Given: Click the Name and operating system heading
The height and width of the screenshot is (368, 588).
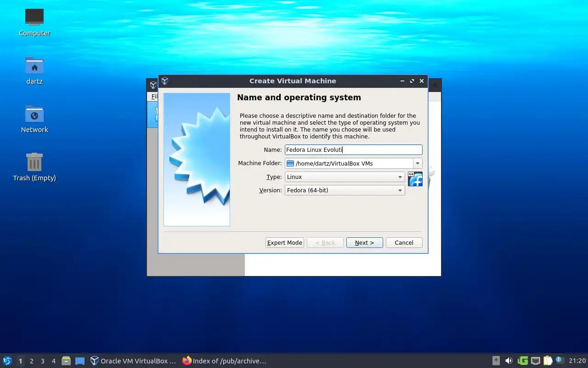Looking at the screenshot, I should pos(299,98).
